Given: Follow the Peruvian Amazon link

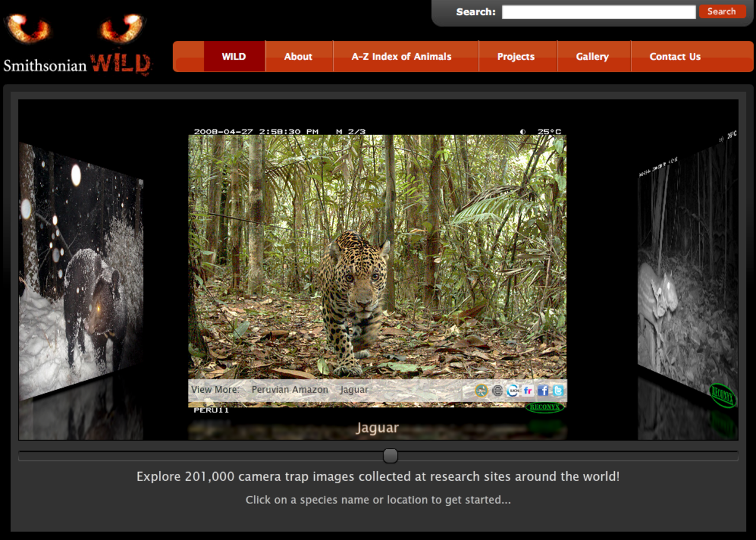Looking at the screenshot, I should 289,390.
